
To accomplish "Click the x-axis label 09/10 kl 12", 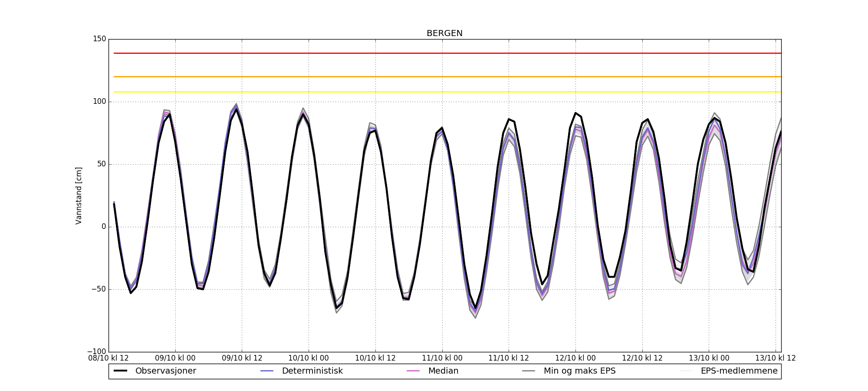I will click(242, 358).
